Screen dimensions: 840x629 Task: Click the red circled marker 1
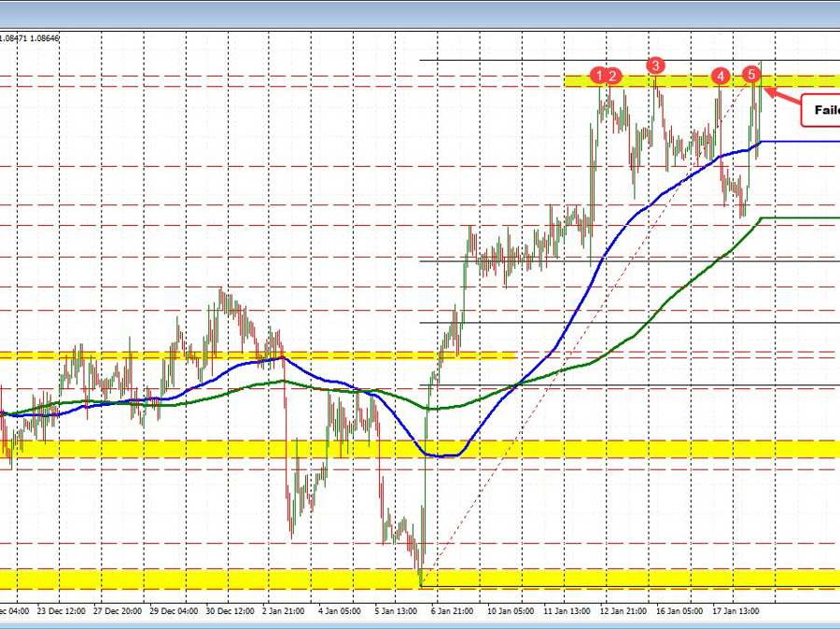coord(599,77)
